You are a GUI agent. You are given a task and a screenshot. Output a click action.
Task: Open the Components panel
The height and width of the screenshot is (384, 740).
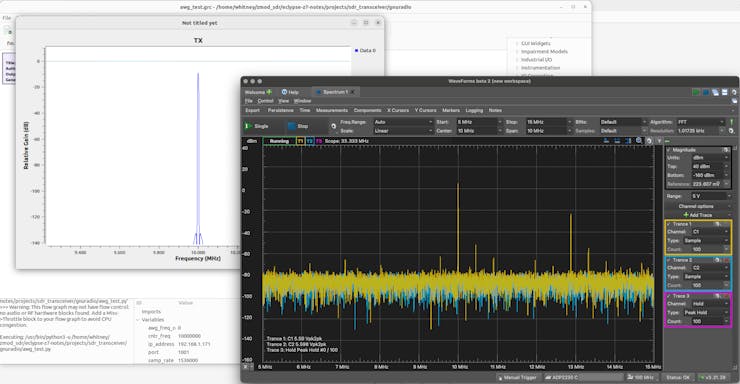367,110
